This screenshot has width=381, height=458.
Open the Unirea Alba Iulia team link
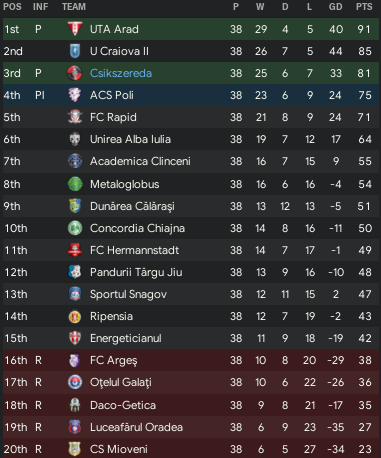(130, 139)
